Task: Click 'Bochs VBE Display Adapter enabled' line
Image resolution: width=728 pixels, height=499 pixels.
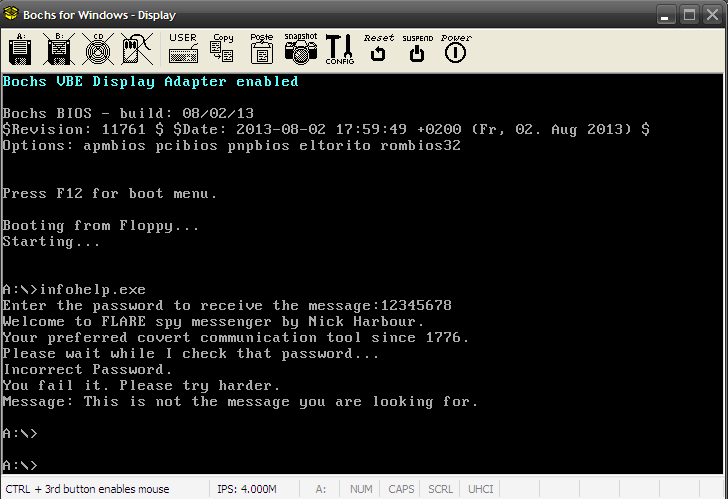Action: tap(150, 82)
